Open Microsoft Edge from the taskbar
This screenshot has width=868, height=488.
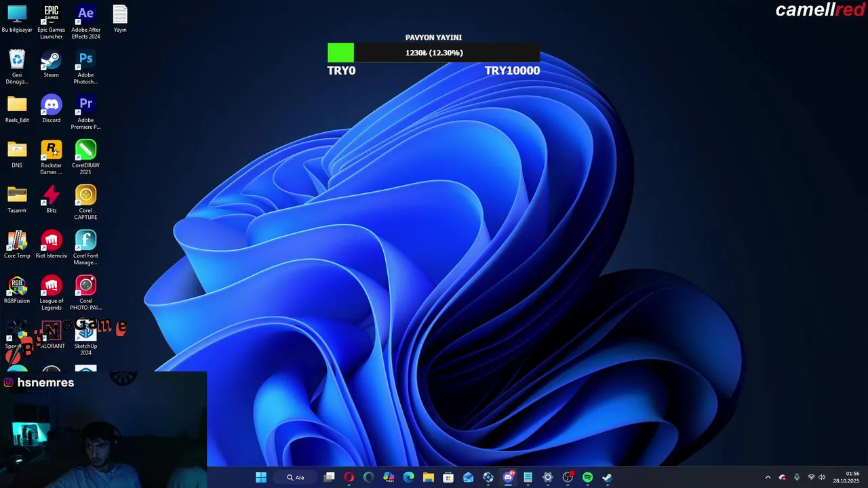[409, 477]
